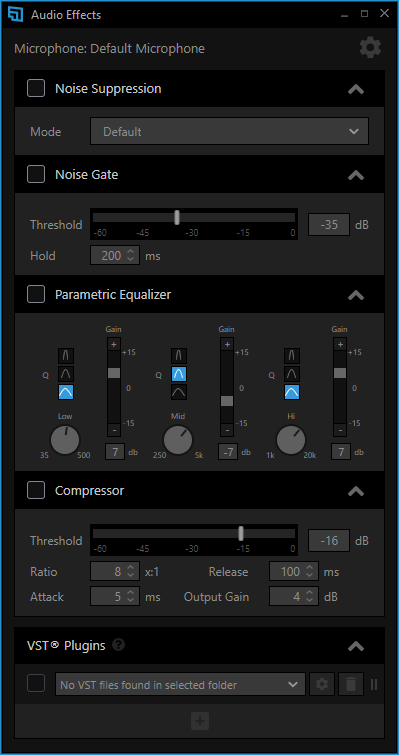The image size is (399, 755).
Task: Open the audio effects settings gear
Action: (370, 48)
